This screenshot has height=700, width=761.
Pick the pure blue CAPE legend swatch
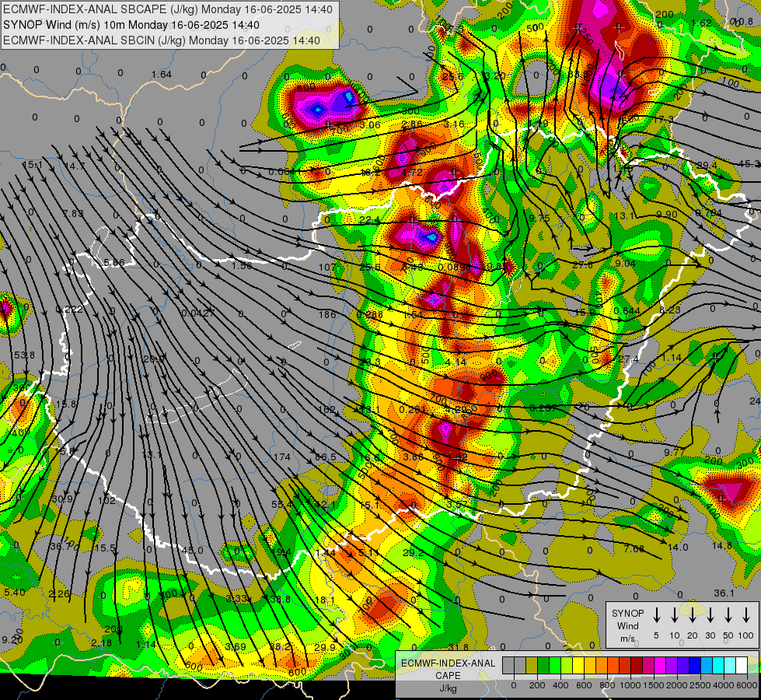[x=695, y=666]
